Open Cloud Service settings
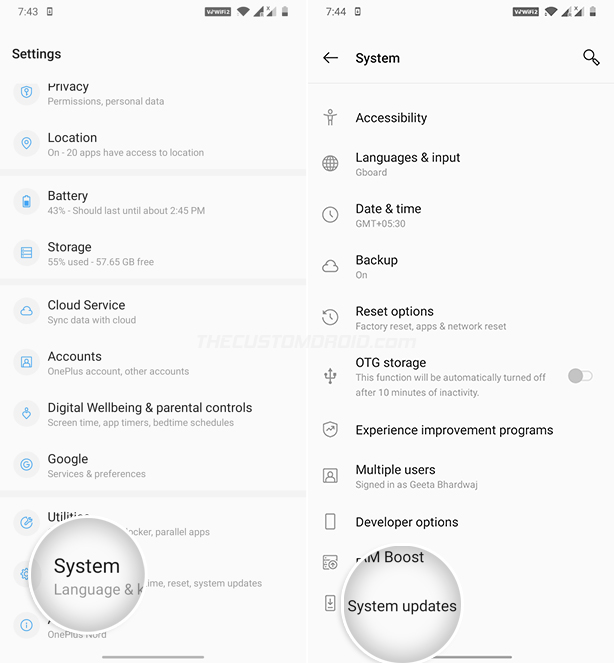 (x=153, y=312)
